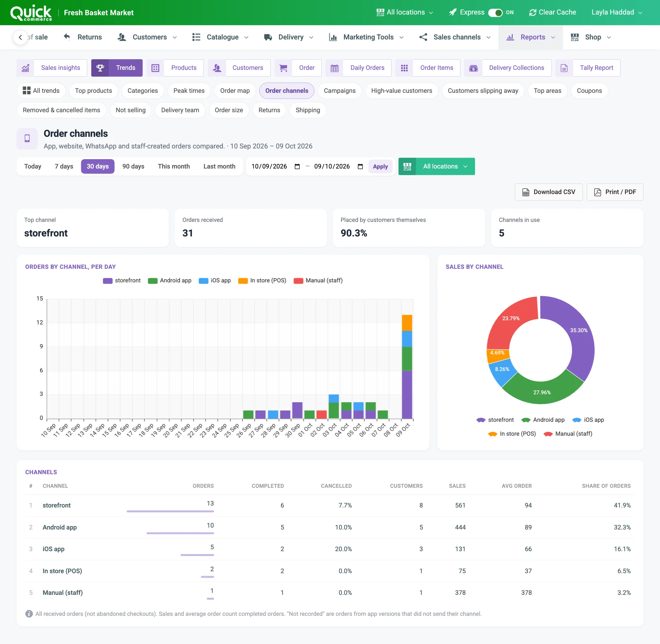The width and height of the screenshot is (660, 644).
Task: Click the Download CSV button
Action: click(548, 192)
